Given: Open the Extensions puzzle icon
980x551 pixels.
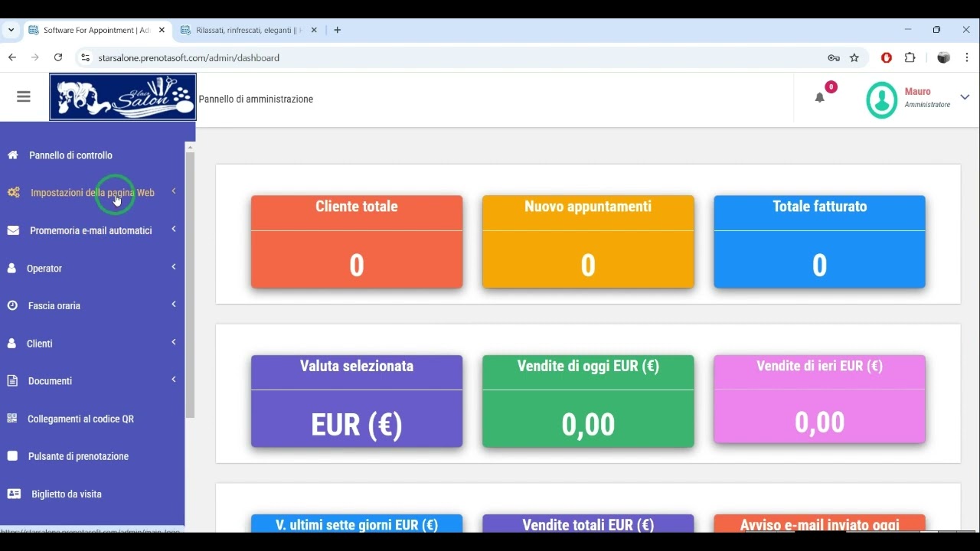Looking at the screenshot, I should click(x=910, y=57).
